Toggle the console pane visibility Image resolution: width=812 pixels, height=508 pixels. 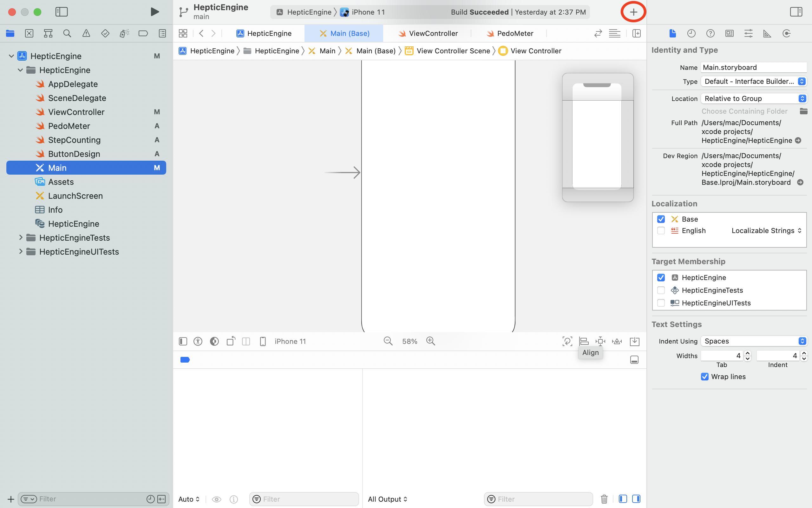pos(636,499)
